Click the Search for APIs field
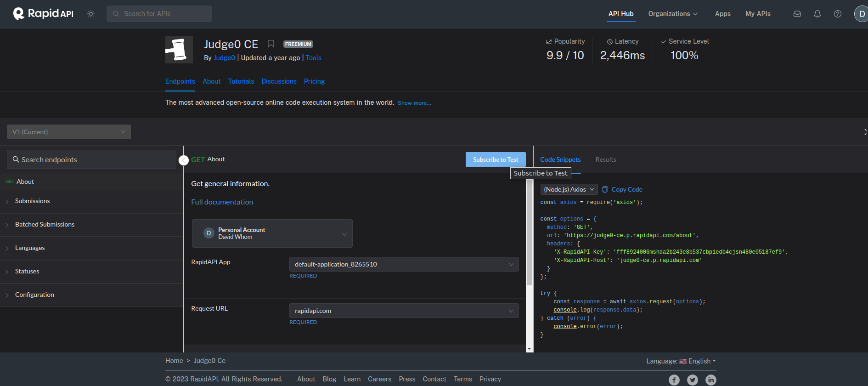Image resolution: width=868 pixels, height=386 pixels. coord(159,14)
